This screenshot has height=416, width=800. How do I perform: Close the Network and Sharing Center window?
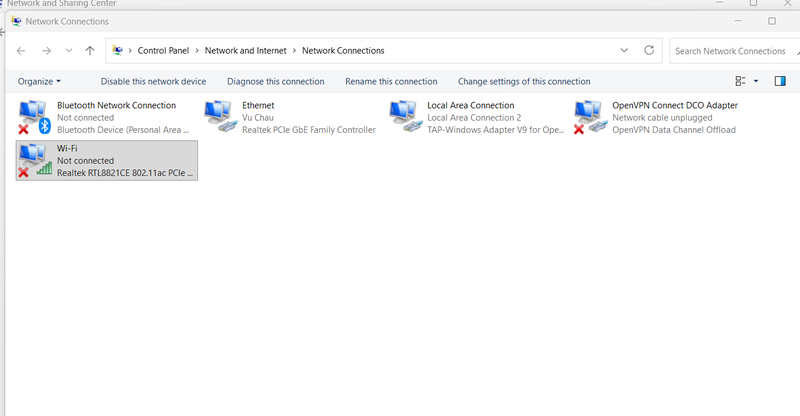pos(788,3)
